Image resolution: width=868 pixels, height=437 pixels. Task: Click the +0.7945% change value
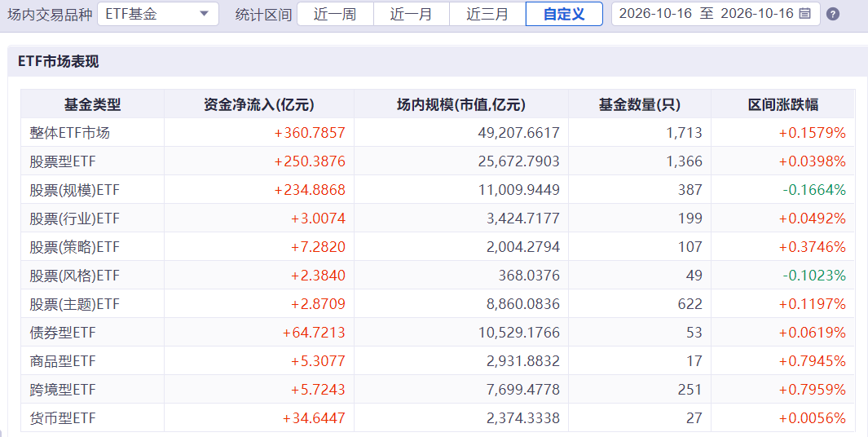click(813, 362)
